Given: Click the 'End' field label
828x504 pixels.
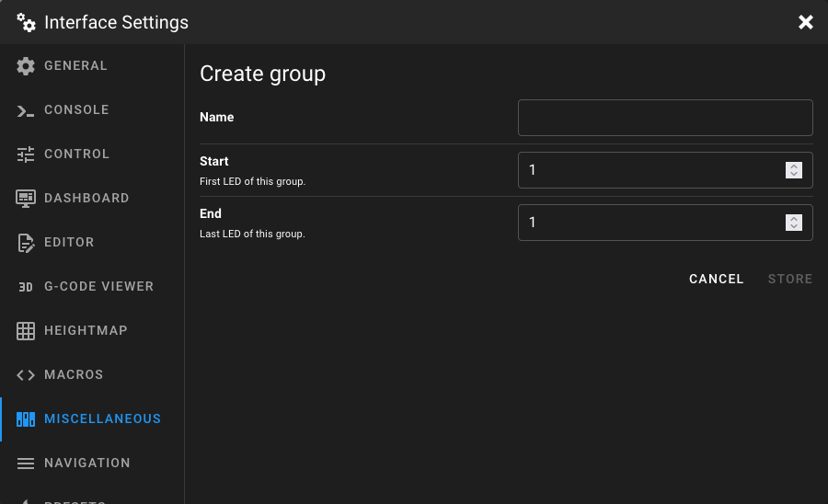Looking at the screenshot, I should [210, 213].
